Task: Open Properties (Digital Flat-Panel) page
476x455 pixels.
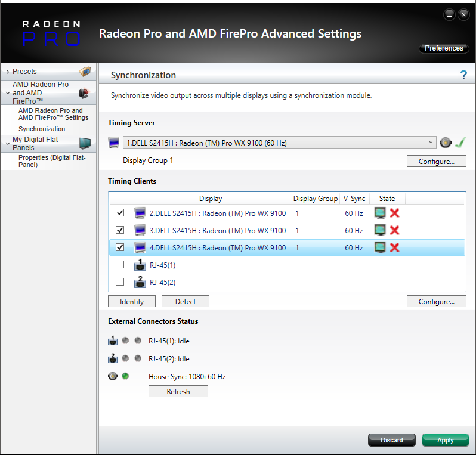Action: (x=52, y=161)
